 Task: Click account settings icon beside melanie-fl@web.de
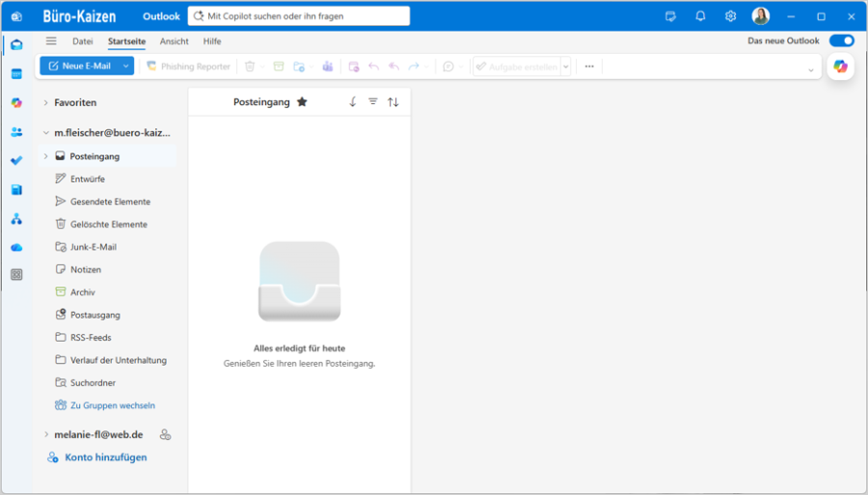tap(165, 434)
